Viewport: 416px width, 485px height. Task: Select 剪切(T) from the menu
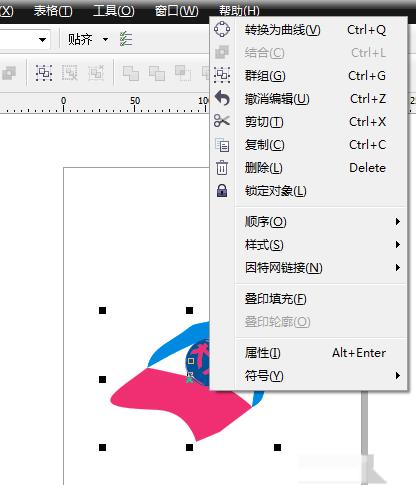[x=308, y=122]
